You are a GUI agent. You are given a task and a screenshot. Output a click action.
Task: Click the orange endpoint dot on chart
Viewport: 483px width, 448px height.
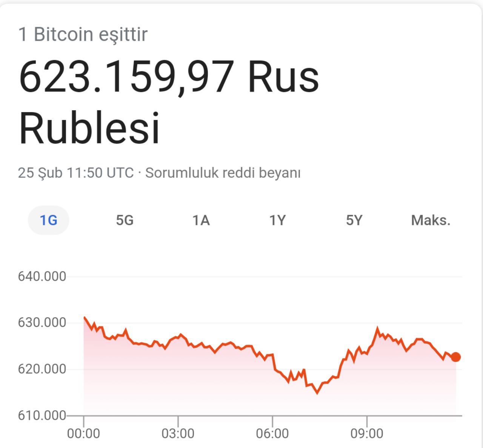pyautogui.click(x=456, y=357)
